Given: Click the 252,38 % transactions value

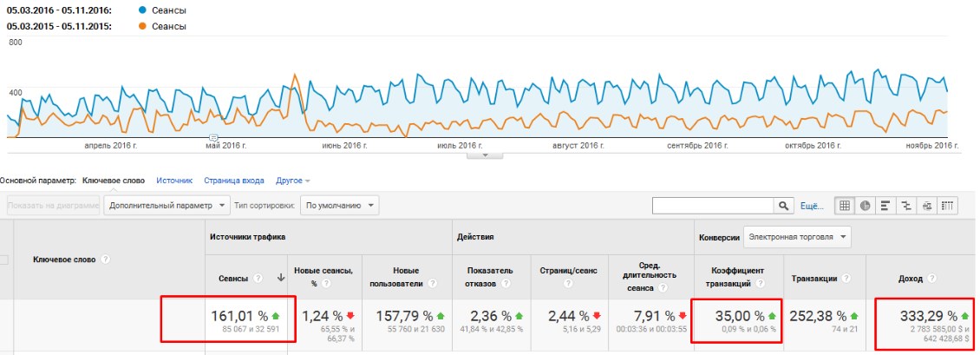Looking at the screenshot, I should pos(818,316).
